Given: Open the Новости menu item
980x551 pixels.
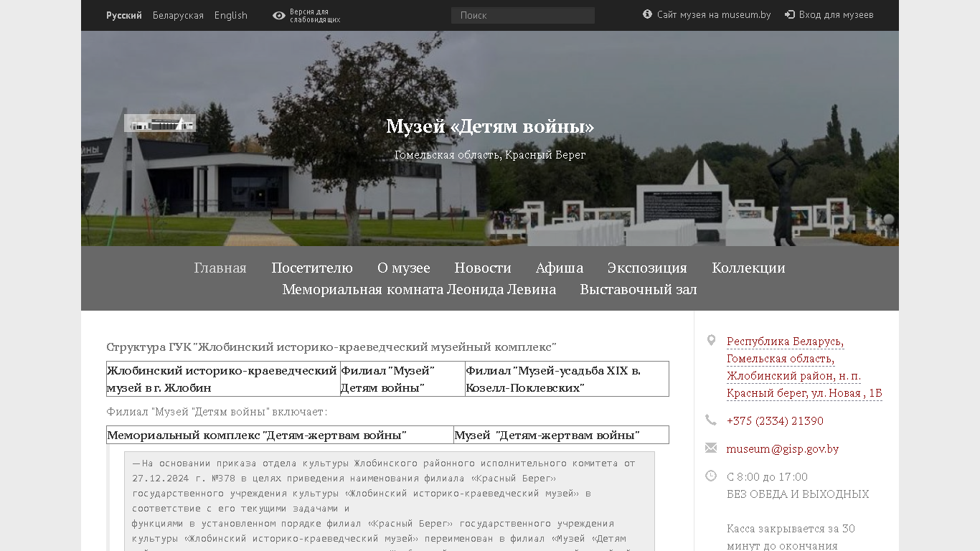Looking at the screenshot, I should point(483,268).
